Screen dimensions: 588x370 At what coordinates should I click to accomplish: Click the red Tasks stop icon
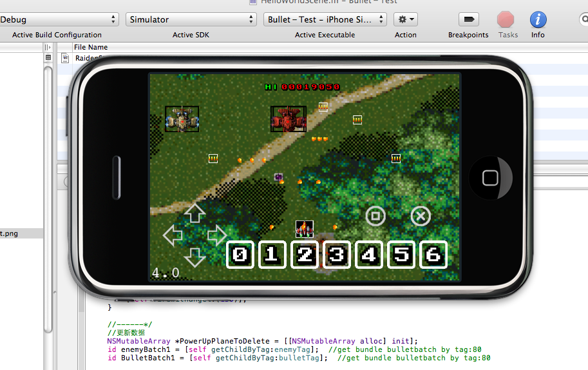click(507, 19)
